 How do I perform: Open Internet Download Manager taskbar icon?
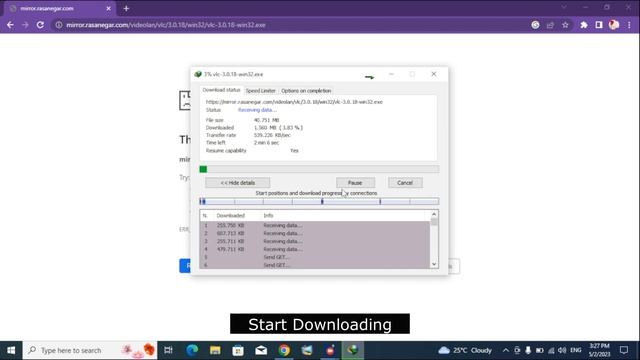[x=353, y=350]
